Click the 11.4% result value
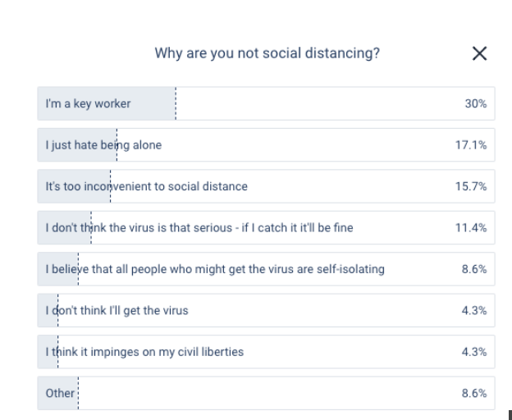The height and width of the screenshot is (420, 512). 471,227
